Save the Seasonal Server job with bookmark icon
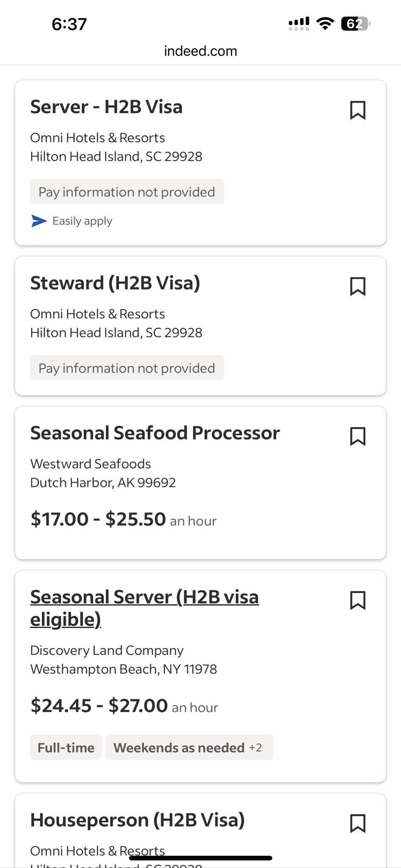 (358, 600)
